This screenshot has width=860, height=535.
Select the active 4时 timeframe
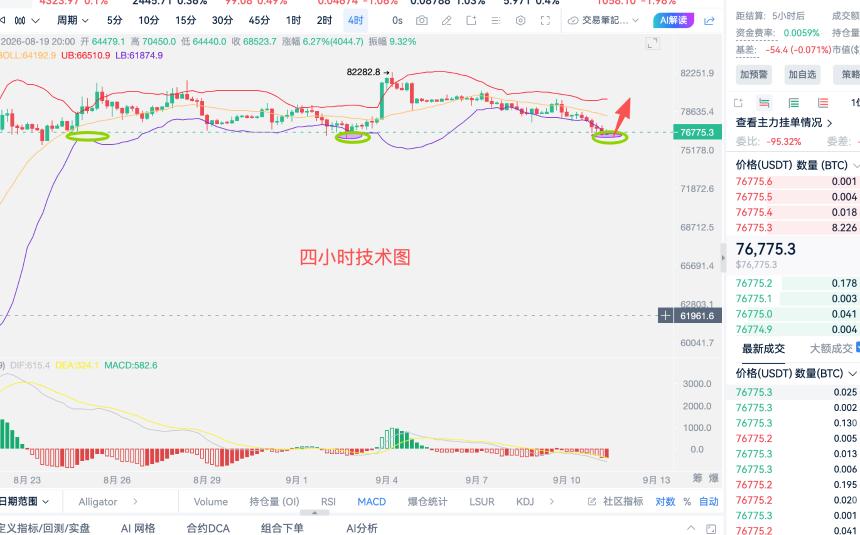point(355,20)
